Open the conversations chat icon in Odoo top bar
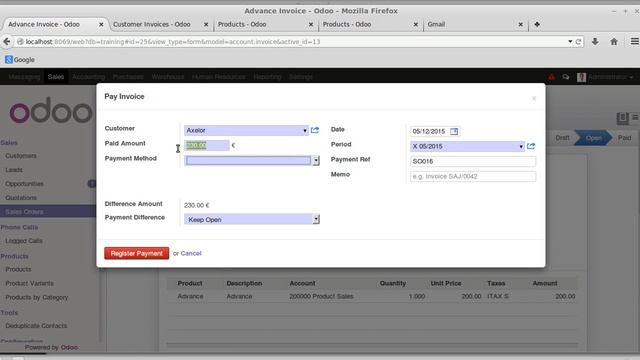Viewport: 640px width, 360px height. (x=566, y=77)
